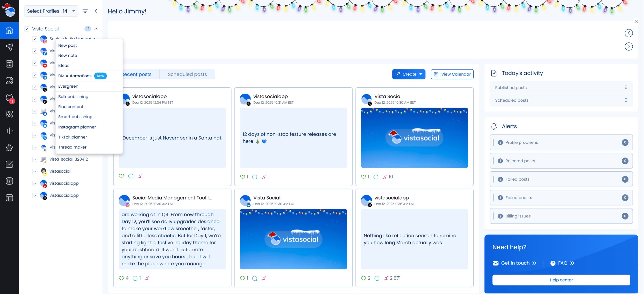
Task: Toggle the vistasocial profile checkbox
Action: point(35,171)
